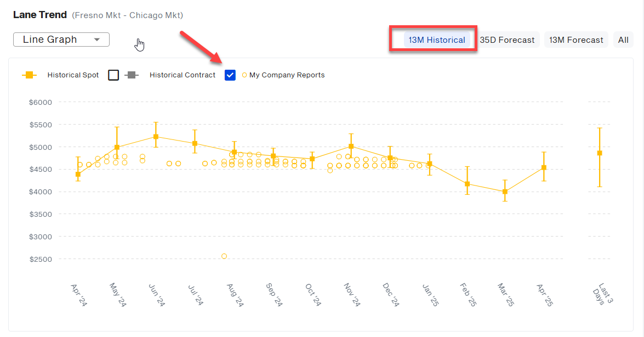Click the $3500 y-axis label
The image size is (644, 337).
(x=40, y=214)
